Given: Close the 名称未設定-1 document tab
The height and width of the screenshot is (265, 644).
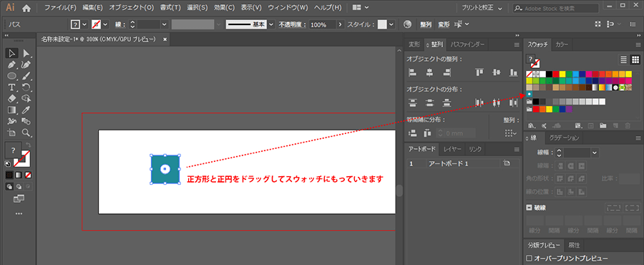Looking at the screenshot, I should coord(165,39).
